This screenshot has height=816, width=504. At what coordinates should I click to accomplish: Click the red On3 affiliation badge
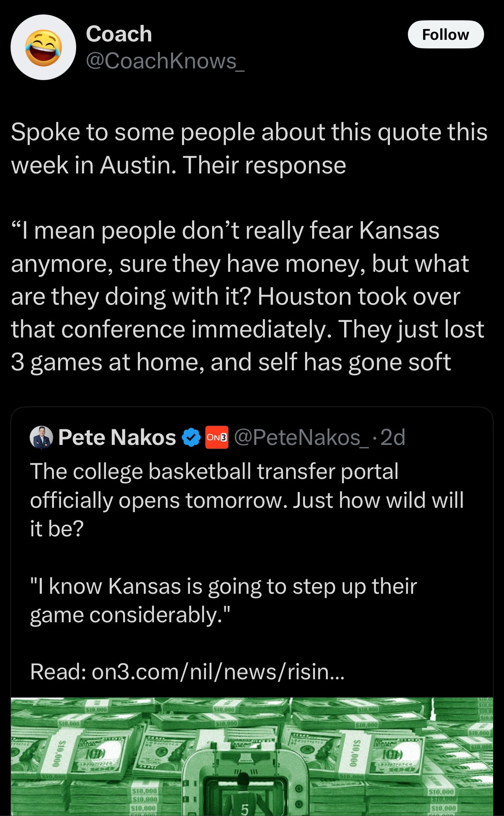[x=217, y=437]
